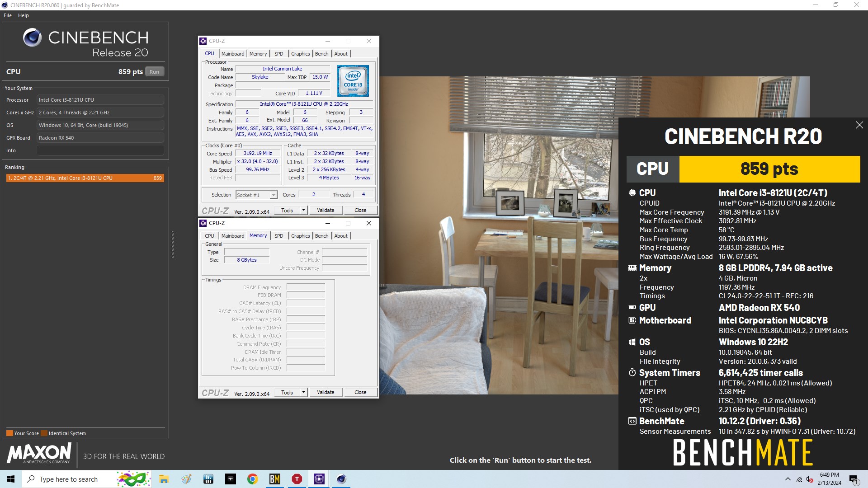
Task: Switch to Mainboard tab in upper CPU-Z
Action: 233,54
